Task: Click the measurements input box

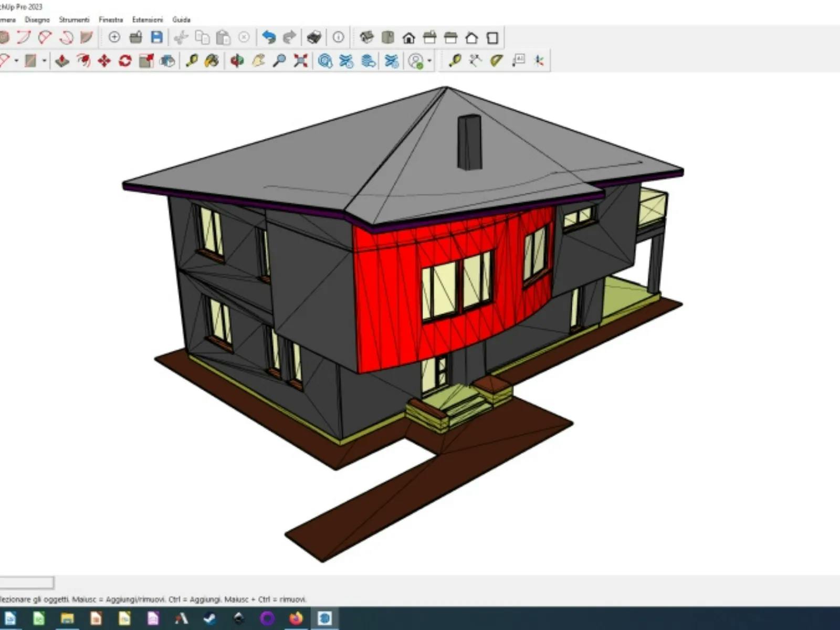Action: tap(26, 583)
